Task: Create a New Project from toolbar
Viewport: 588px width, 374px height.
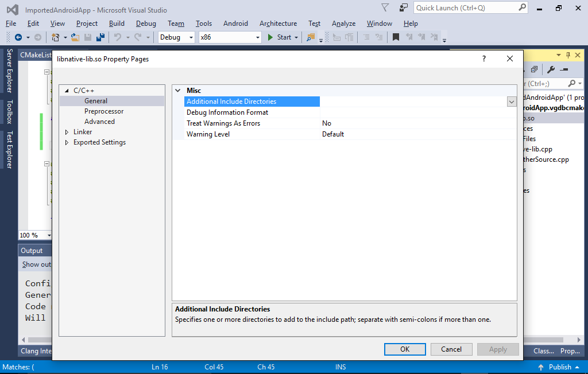Action: click(x=55, y=37)
